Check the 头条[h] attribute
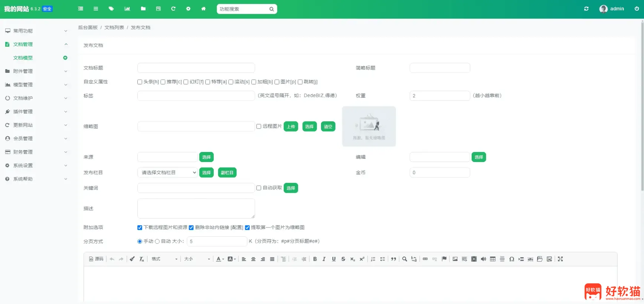This screenshot has width=644, height=304. coord(140,82)
